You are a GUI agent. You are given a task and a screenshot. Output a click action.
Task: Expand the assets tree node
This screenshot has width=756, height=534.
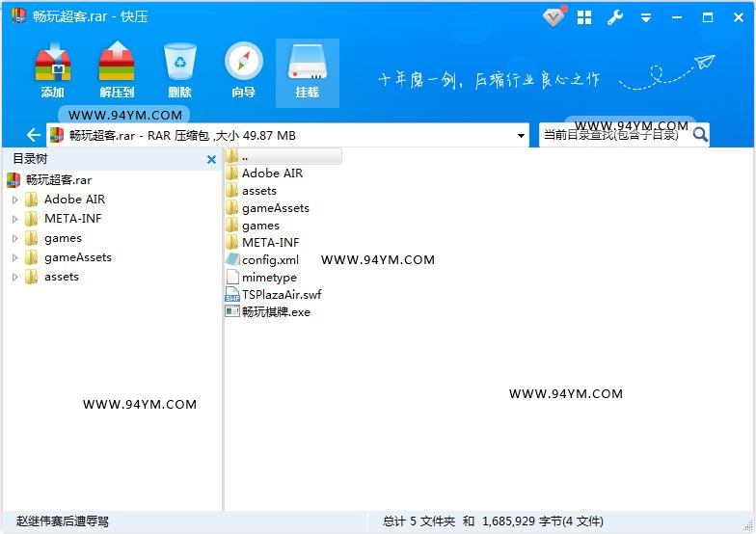[15, 278]
